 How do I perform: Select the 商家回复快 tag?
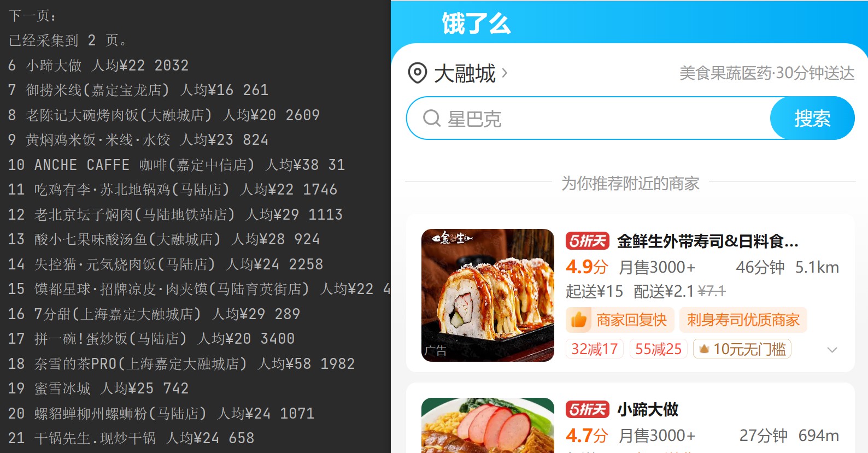(620, 320)
